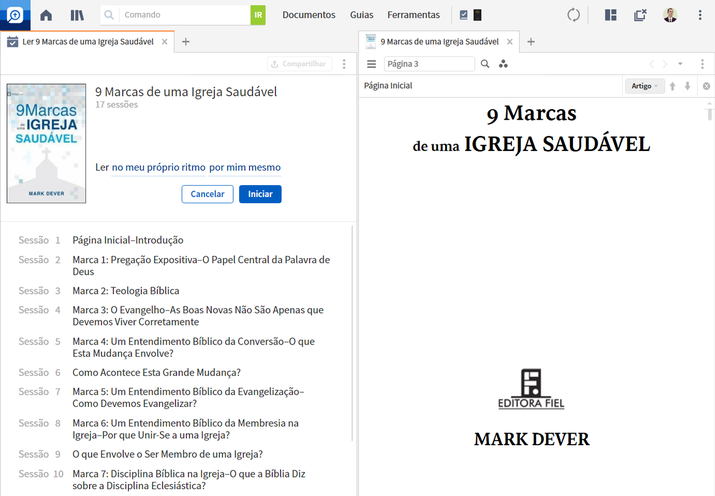Open the user profile avatar
The image size is (715, 496).
coord(670,15)
